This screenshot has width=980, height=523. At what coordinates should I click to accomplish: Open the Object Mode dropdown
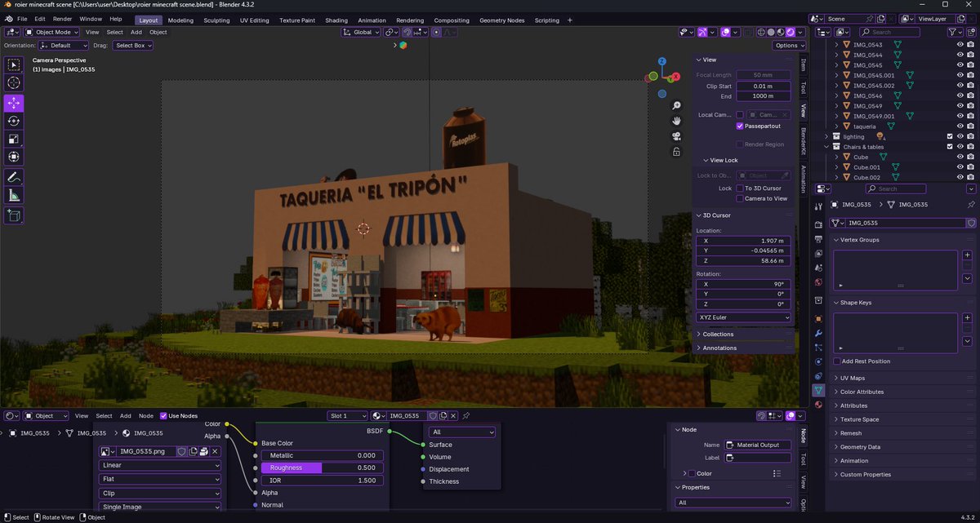[x=51, y=32]
